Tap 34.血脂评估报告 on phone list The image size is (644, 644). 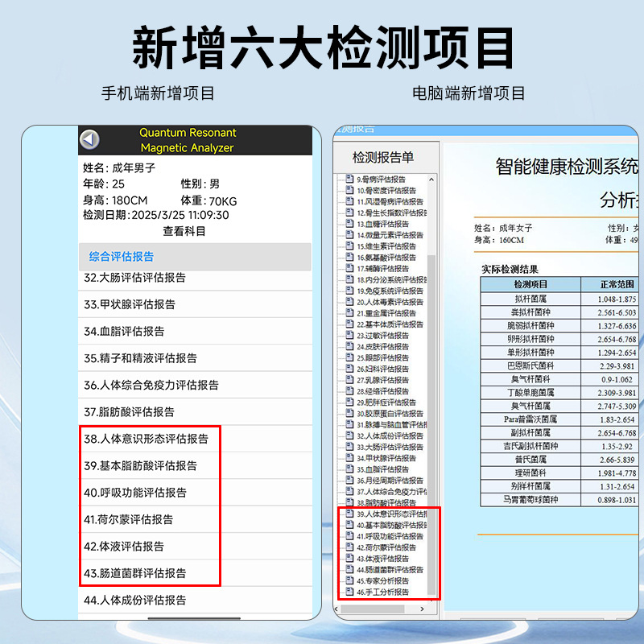tap(195, 331)
